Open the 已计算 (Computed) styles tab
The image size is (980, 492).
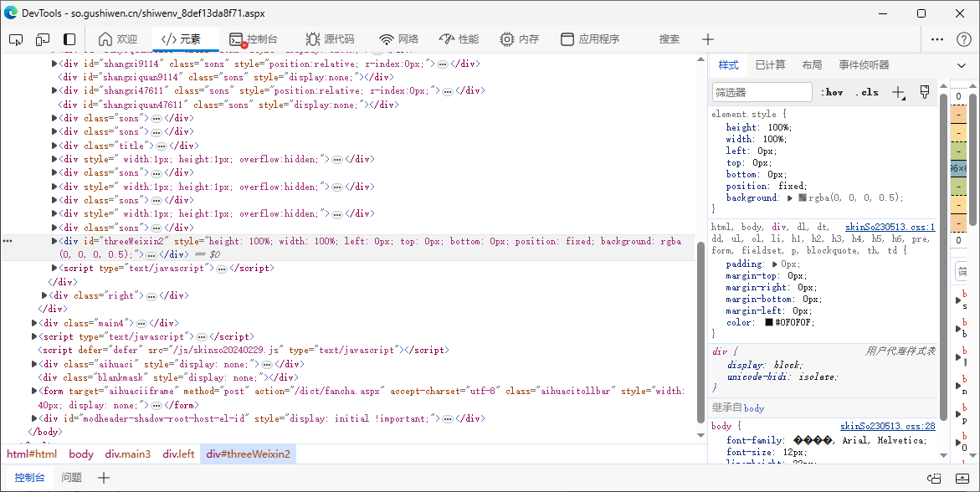(x=770, y=65)
